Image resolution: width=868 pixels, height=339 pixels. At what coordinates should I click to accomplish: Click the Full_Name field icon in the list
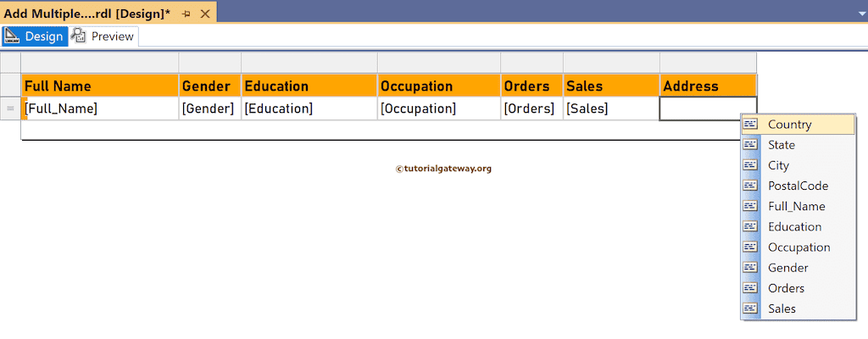(x=750, y=206)
